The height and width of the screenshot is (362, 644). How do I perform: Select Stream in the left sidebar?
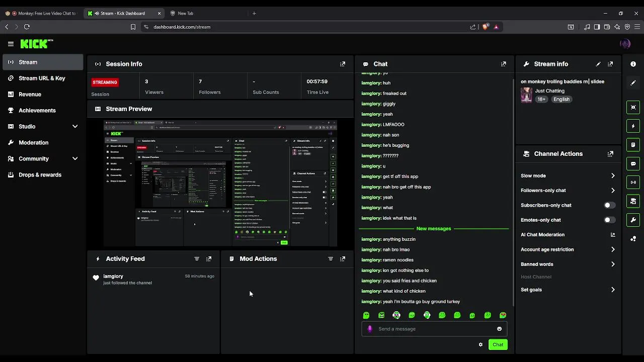pyautogui.click(x=43, y=62)
